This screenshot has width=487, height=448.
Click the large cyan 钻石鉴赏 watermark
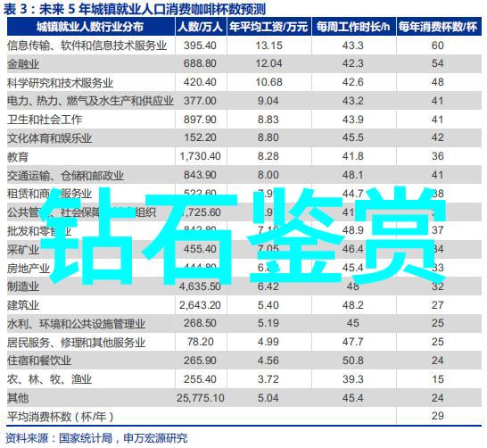coord(243,236)
